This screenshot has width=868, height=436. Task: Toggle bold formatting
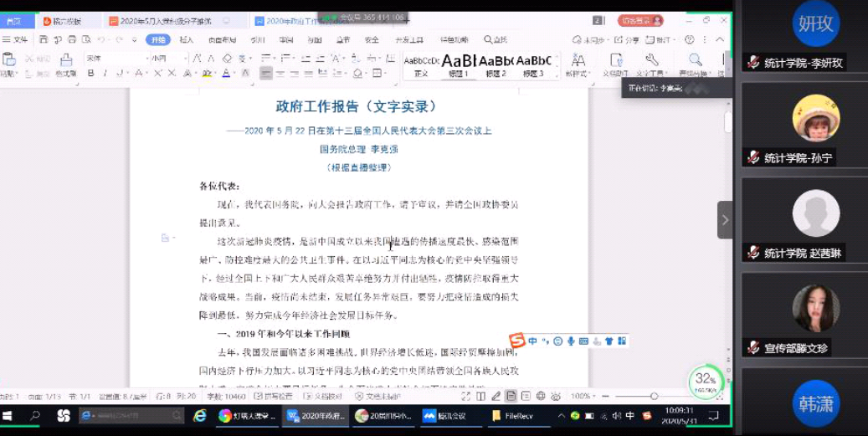[x=90, y=74]
